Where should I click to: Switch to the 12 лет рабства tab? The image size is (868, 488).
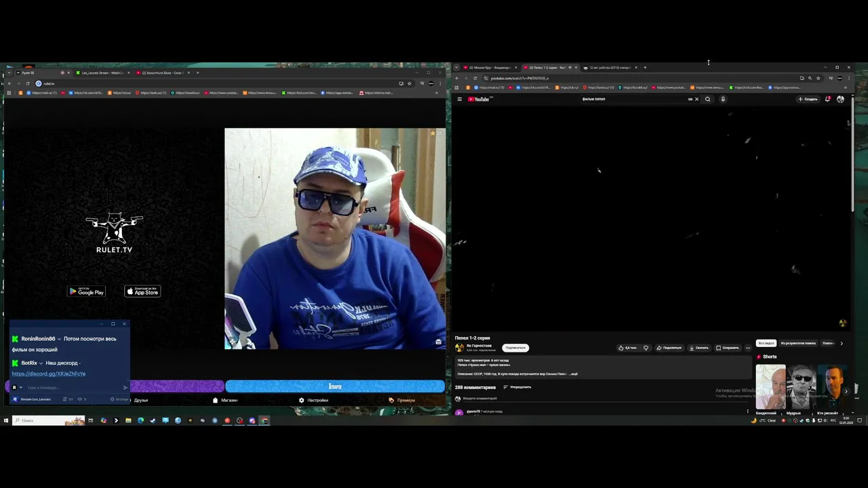click(610, 67)
